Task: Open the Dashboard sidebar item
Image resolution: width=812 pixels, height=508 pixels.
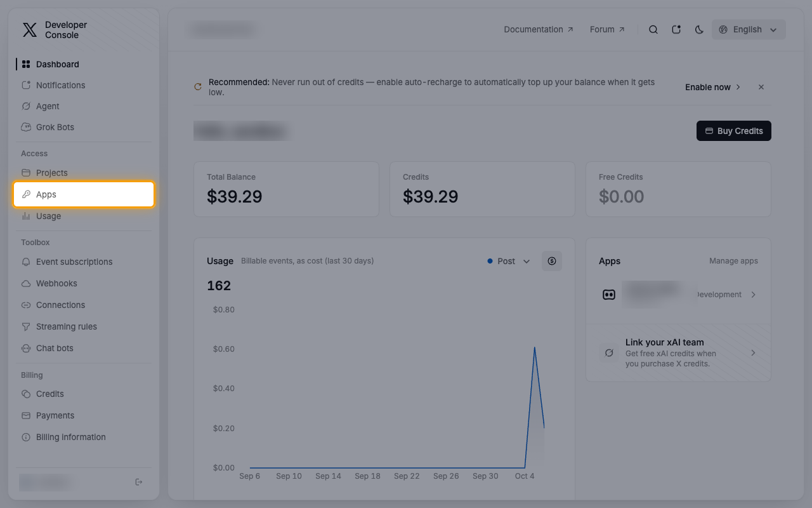Action: point(84,64)
